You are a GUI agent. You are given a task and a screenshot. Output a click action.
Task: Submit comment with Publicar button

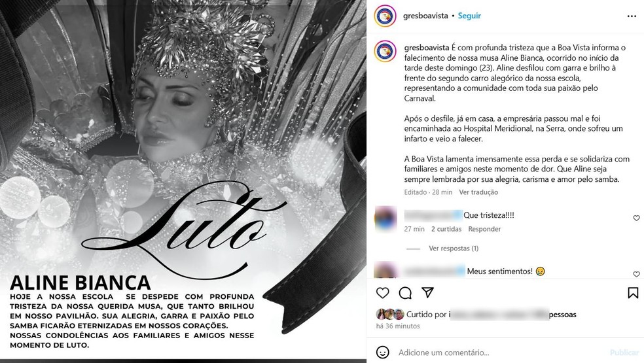(x=624, y=353)
